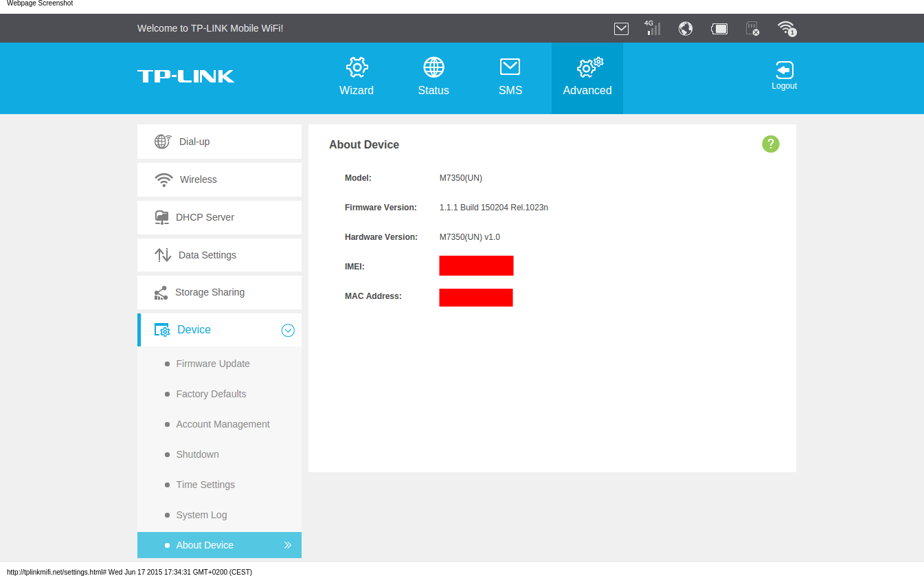Image resolution: width=924 pixels, height=576 pixels.
Task: Click the WiFi connected clients icon
Action: click(786, 28)
